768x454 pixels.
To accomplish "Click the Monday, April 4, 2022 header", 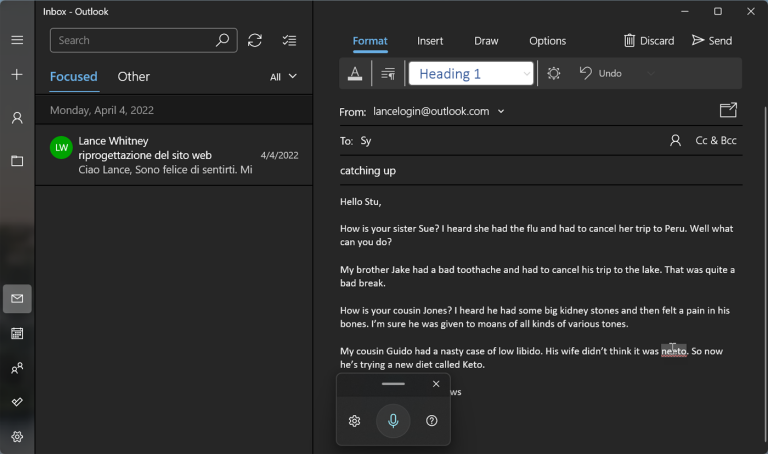I will pos(174,110).
